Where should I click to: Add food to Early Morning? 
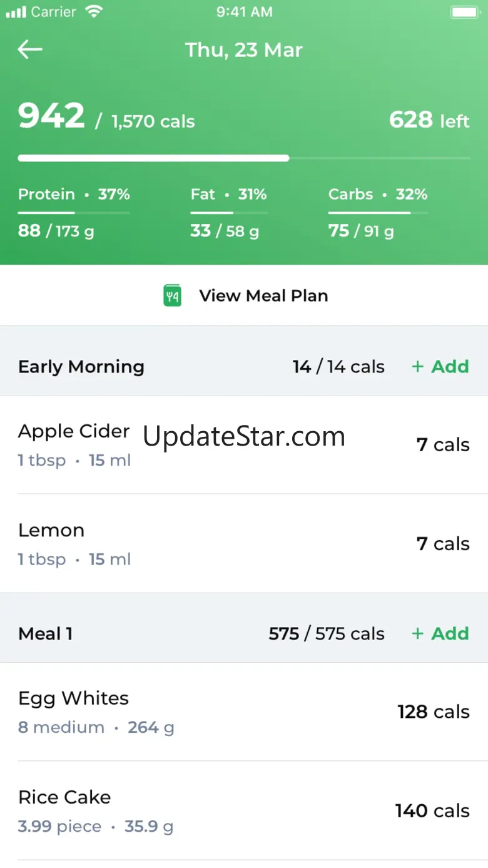coord(440,367)
